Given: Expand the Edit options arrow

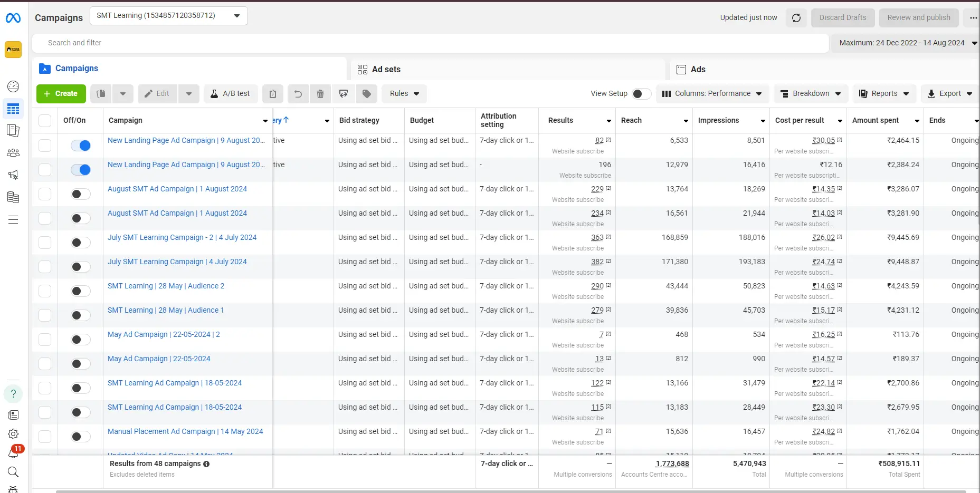Looking at the screenshot, I should pyautogui.click(x=189, y=94).
